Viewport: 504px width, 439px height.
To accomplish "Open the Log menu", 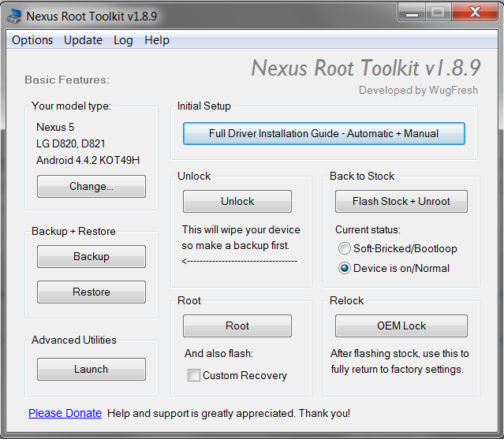I will pyautogui.click(x=123, y=40).
